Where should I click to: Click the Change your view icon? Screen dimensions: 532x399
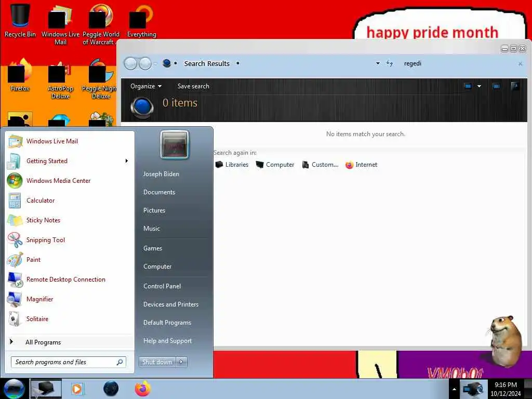click(468, 86)
